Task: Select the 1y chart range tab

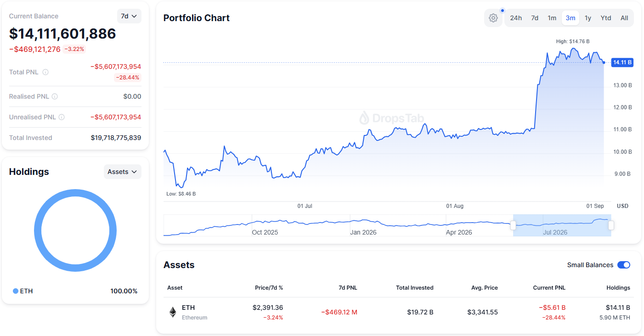Action: [x=588, y=18]
